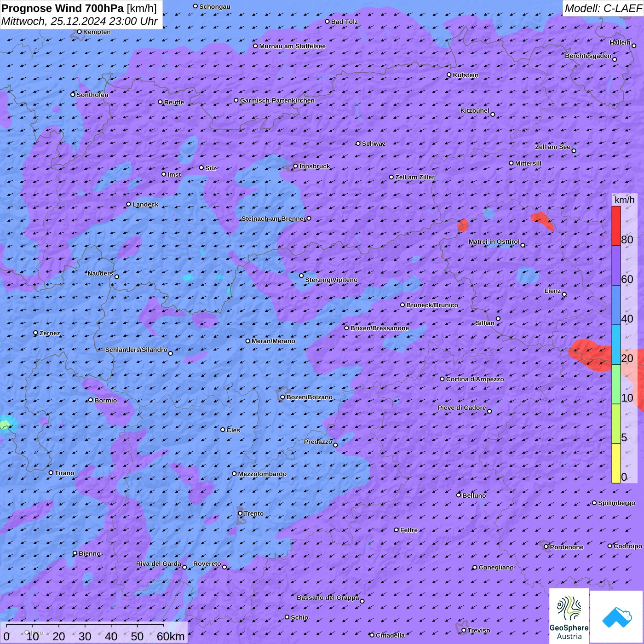Image resolution: width=644 pixels, height=644 pixels.
Task: Click the 'Schlanders/Silandro' label
Action: click(136, 350)
